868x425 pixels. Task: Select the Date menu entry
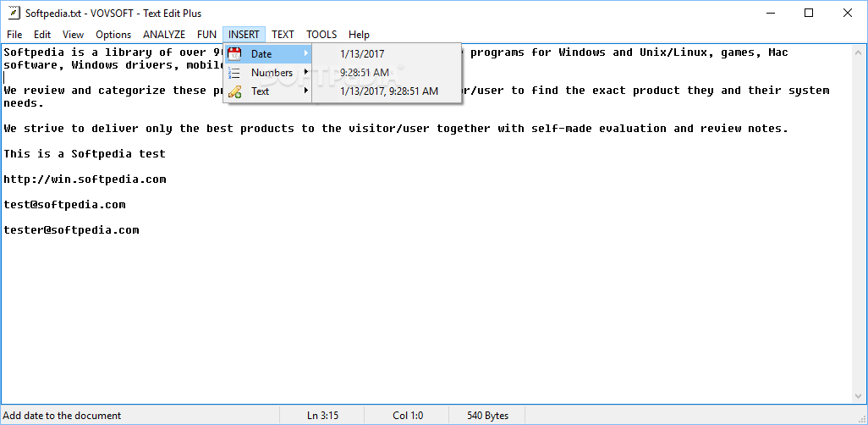pos(268,53)
